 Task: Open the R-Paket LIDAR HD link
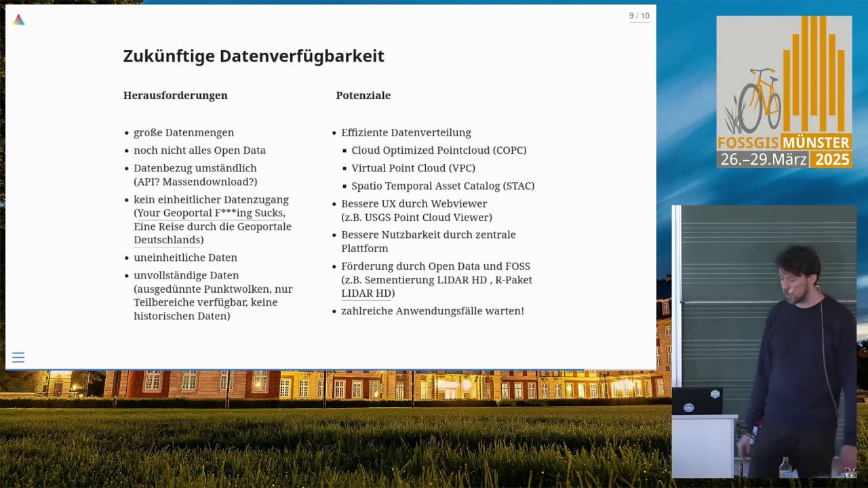tap(437, 287)
